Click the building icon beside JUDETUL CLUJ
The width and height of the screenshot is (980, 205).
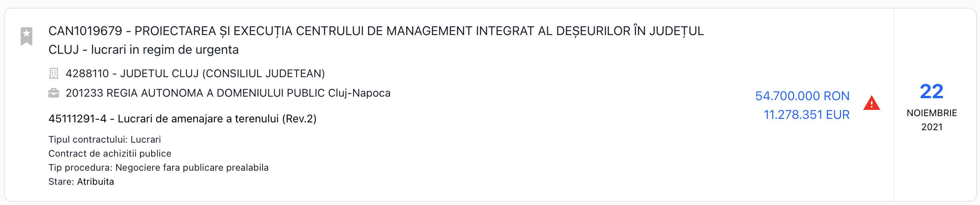54,73
